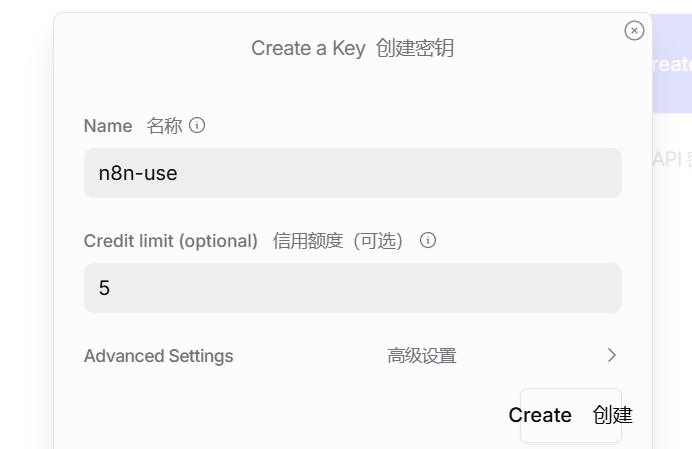The height and width of the screenshot is (449, 692).
Task: Click the 创建 text on Create button
Action: click(x=612, y=415)
